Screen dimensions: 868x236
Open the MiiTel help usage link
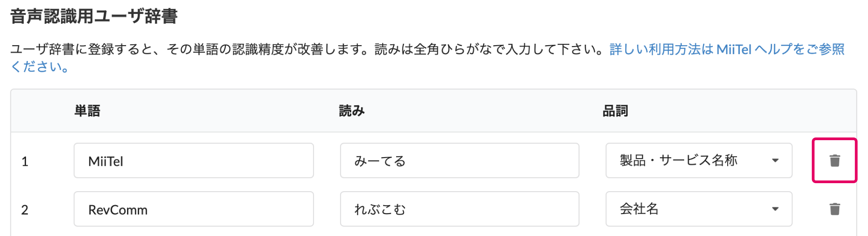[x=727, y=49]
